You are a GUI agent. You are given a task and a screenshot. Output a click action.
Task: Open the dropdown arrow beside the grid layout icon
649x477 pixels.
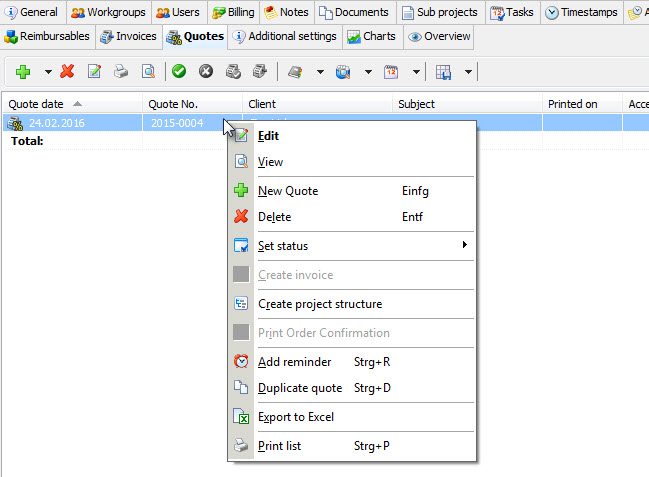point(468,72)
